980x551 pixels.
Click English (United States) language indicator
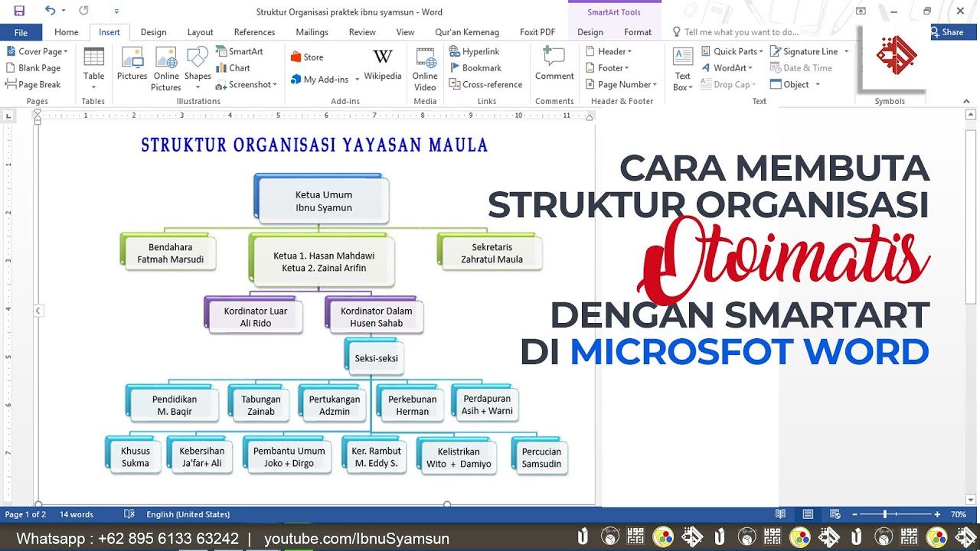188,514
